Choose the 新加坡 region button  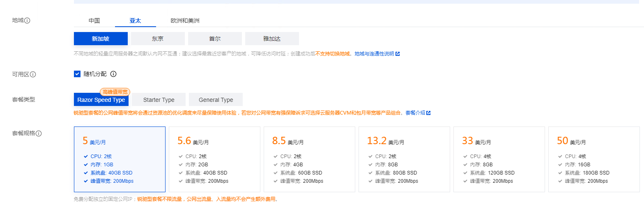(101, 39)
